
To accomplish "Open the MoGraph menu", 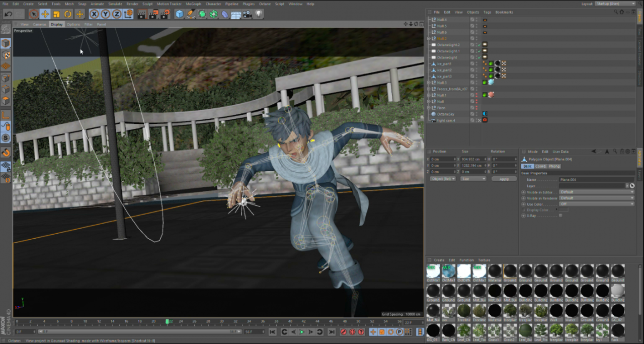I will pos(193,4).
